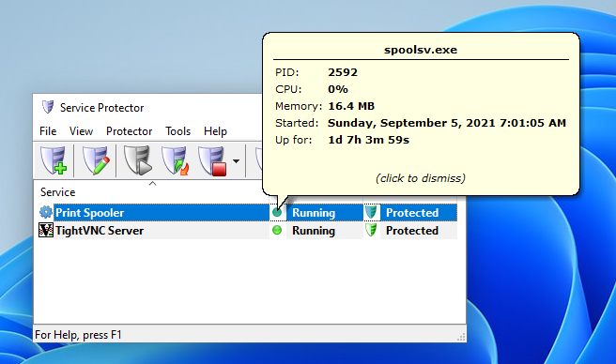Image resolution: width=616 pixels, height=364 pixels.
Task: Open the Tools menu
Action: coord(178,131)
